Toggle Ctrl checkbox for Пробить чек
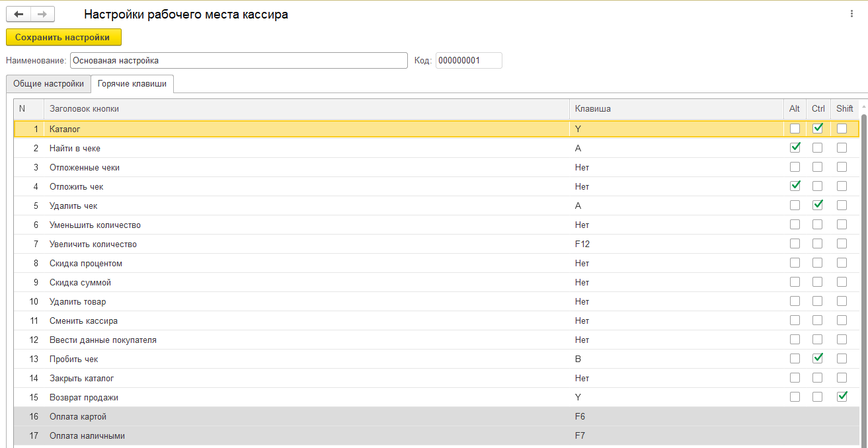Screen dimensions: 868x448 (818, 359)
